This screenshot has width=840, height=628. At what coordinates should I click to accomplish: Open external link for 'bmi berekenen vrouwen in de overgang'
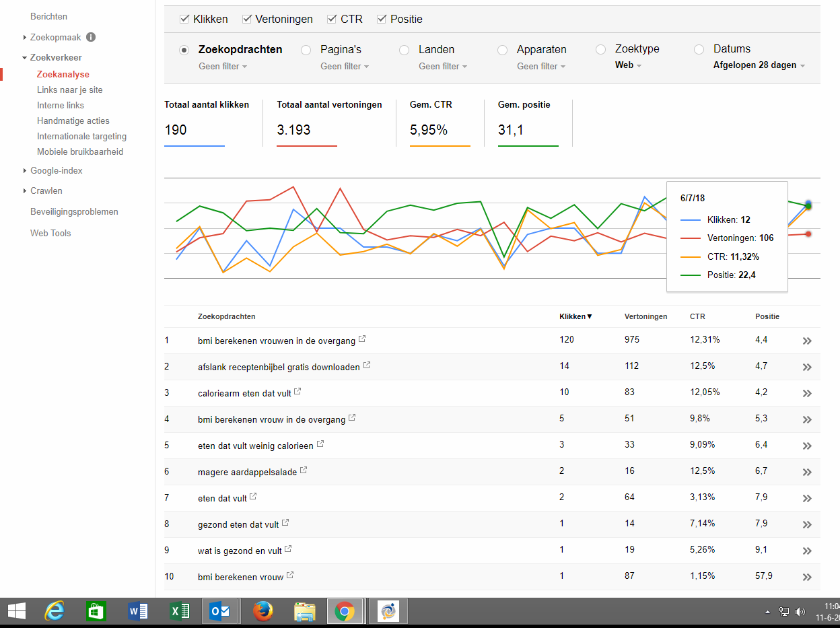coord(362,339)
